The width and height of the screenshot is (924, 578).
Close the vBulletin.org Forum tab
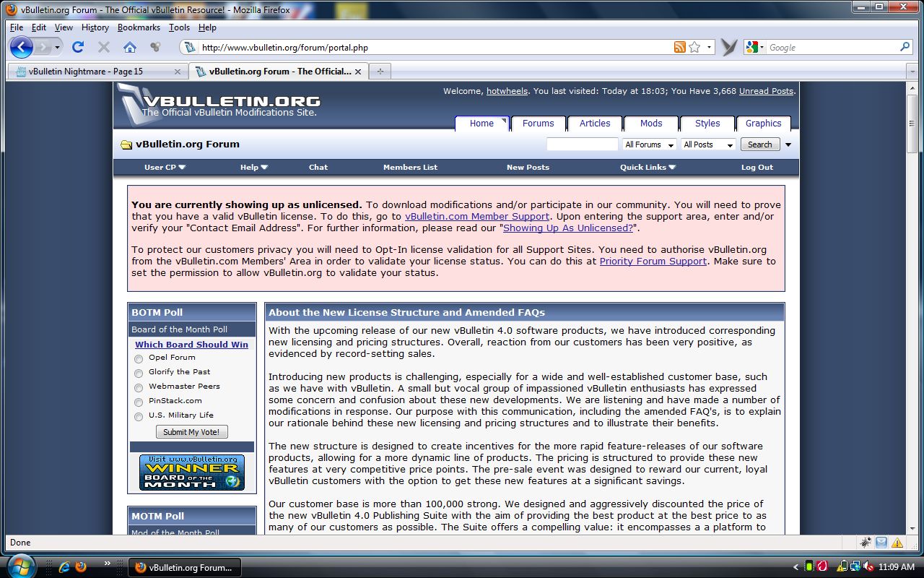point(359,72)
